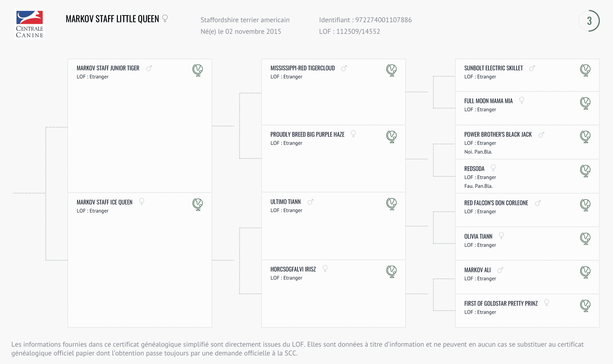This screenshot has height=364, width=613.
Task: Click female symbol next to Little Queen title
Action: coord(165,18)
